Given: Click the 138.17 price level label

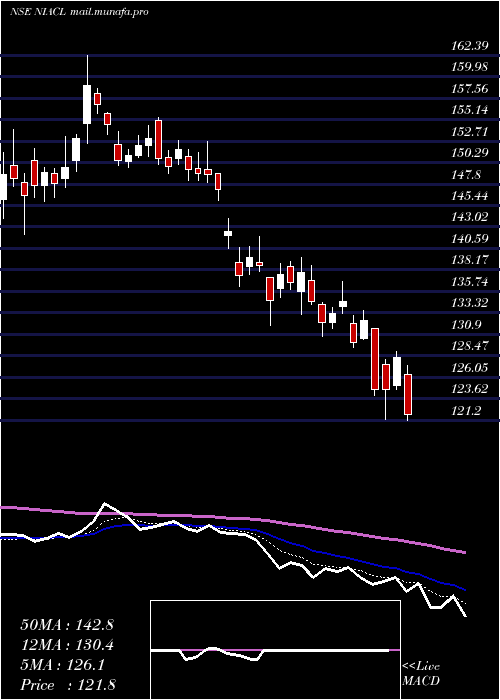Looking at the screenshot, I should coord(470,260).
